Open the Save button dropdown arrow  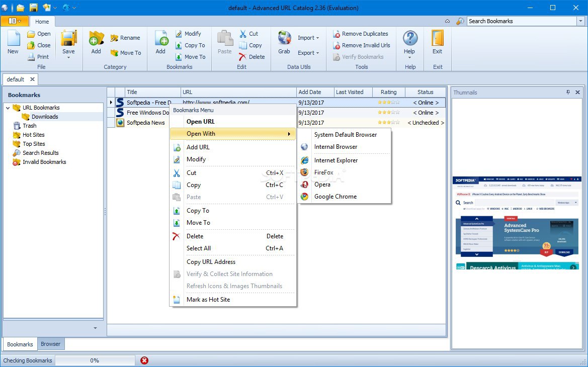point(68,57)
